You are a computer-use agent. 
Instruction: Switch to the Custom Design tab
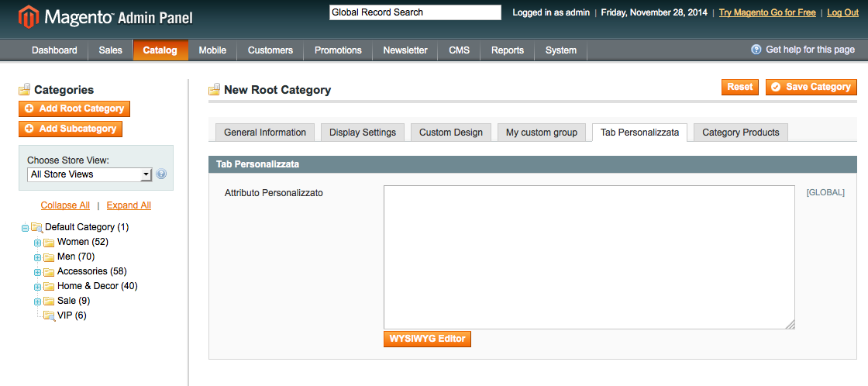(450, 133)
